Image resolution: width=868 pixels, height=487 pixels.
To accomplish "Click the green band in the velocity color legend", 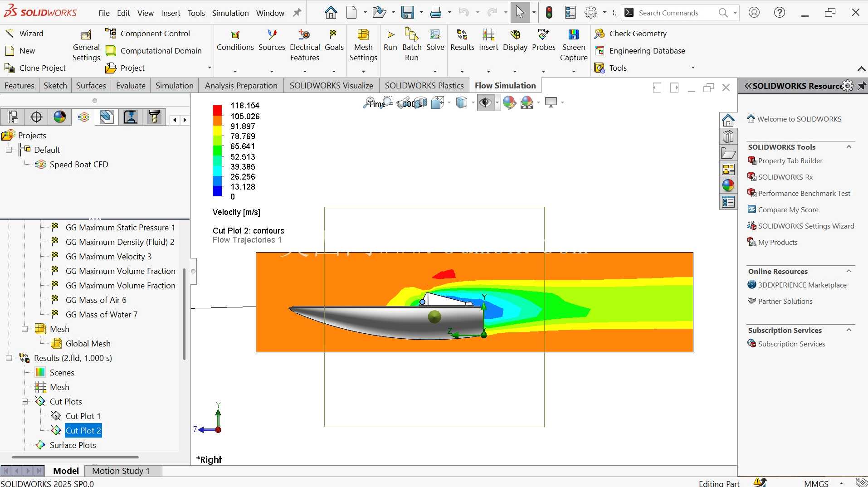I will point(218,150).
